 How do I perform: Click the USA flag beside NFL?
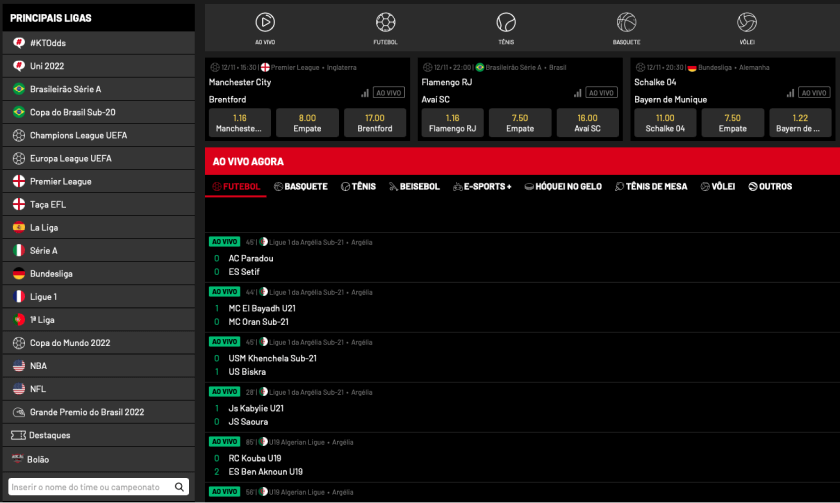tap(19, 388)
